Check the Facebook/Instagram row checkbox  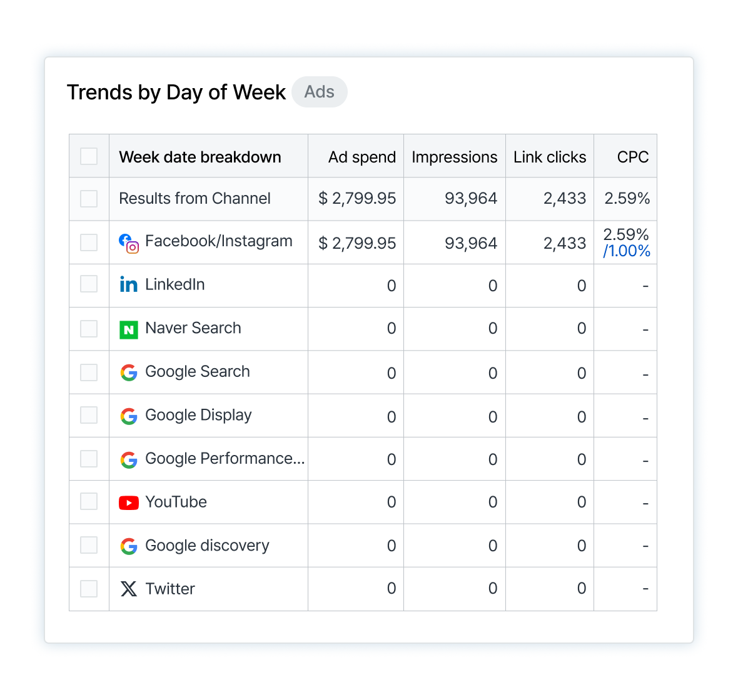tap(89, 242)
